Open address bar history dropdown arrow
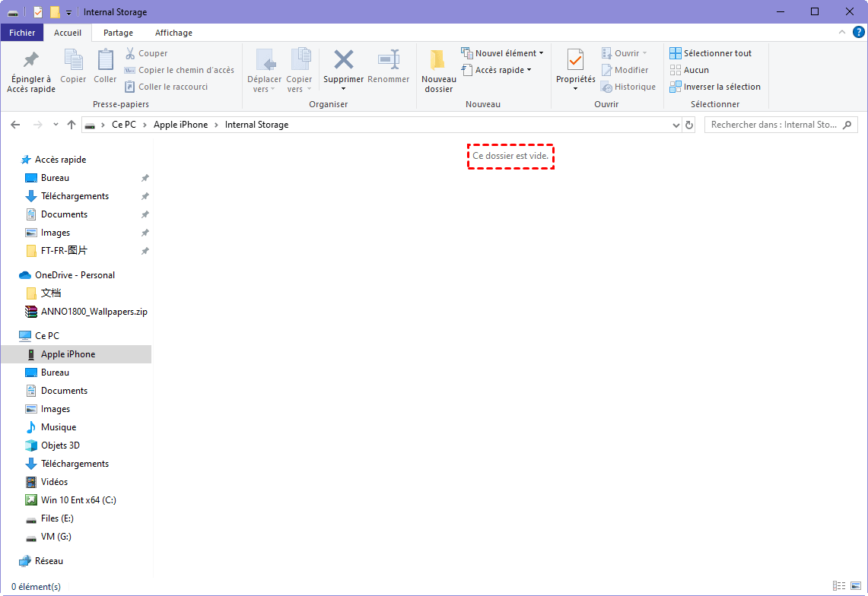The height and width of the screenshot is (596, 868). pyautogui.click(x=676, y=125)
